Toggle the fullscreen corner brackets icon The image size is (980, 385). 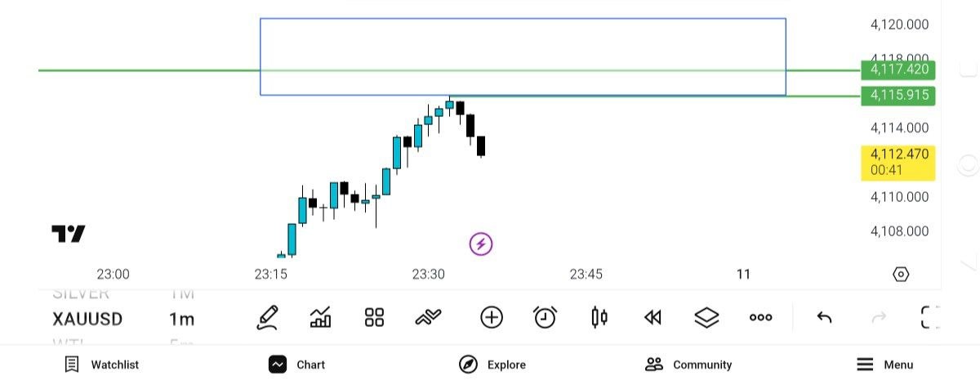click(x=929, y=317)
